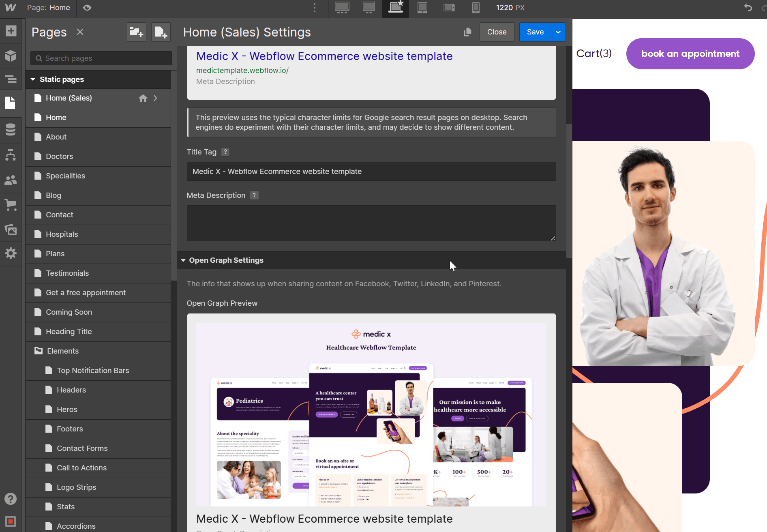Click the Title Tag field
767x532 pixels.
click(x=371, y=172)
